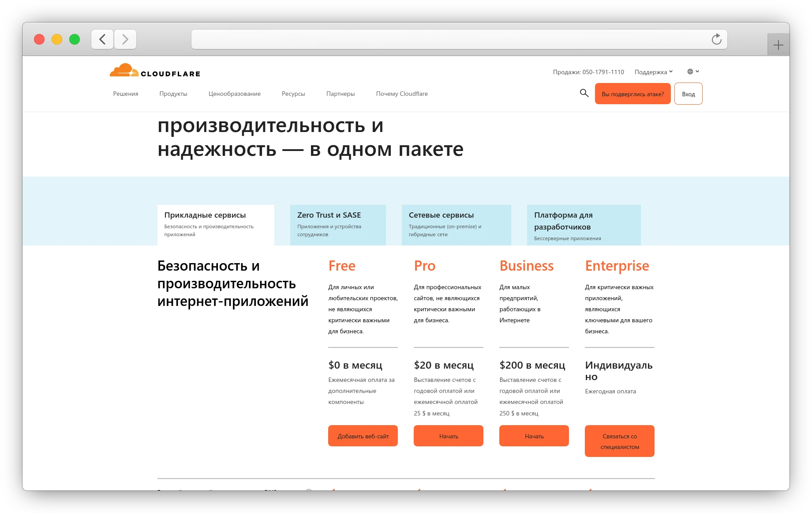812x513 pixels.
Task: Open a new browser tab with plus
Action: (x=778, y=44)
